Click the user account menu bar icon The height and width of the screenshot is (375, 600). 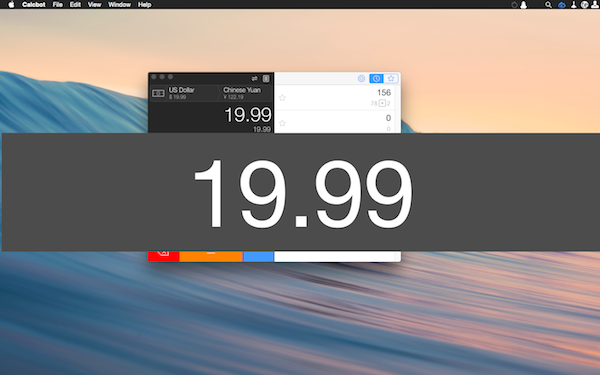[595, 5]
